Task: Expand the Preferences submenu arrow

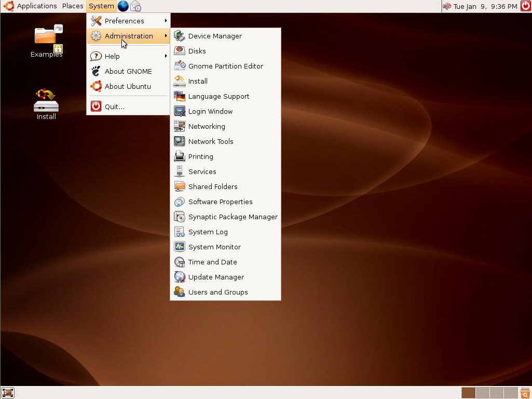Action: (x=166, y=21)
